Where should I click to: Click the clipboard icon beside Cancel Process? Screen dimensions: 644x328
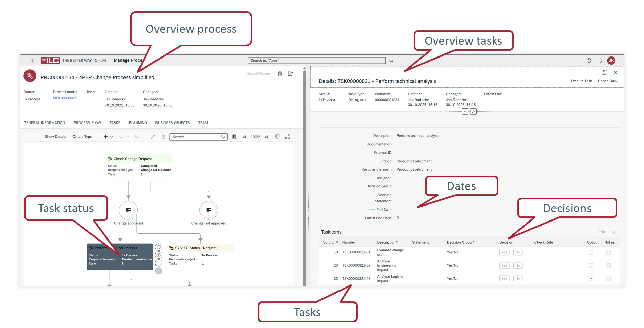(280, 73)
